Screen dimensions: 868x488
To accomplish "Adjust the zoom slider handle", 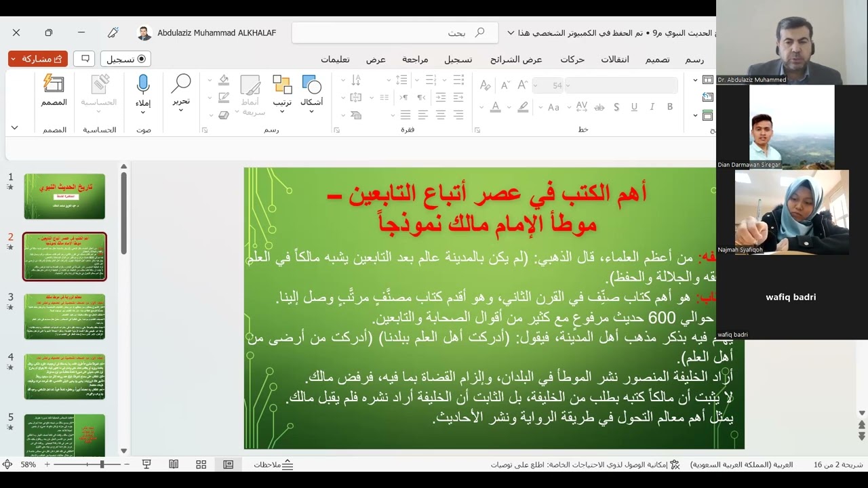I will coord(102,464).
